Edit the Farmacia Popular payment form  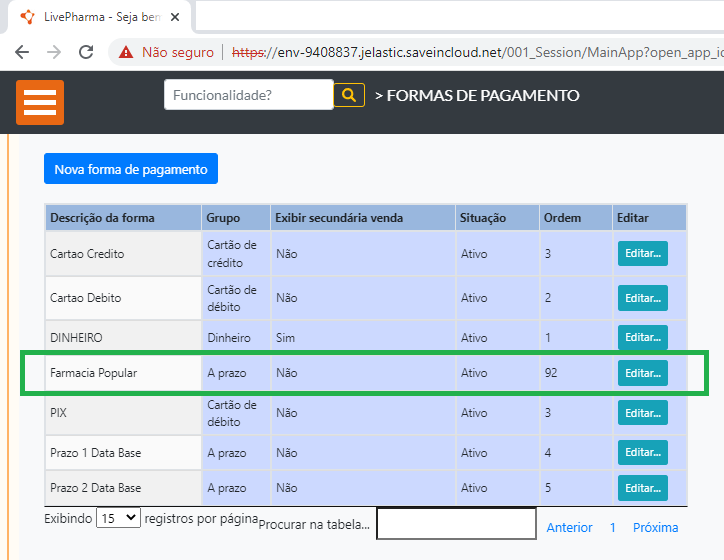[x=642, y=373]
